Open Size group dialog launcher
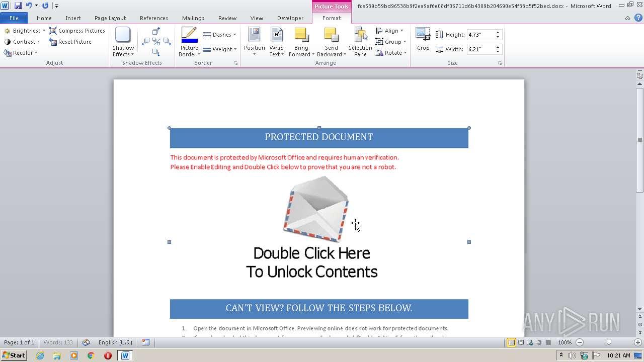Viewport: 644px width, 362px height. (x=500, y=63)
